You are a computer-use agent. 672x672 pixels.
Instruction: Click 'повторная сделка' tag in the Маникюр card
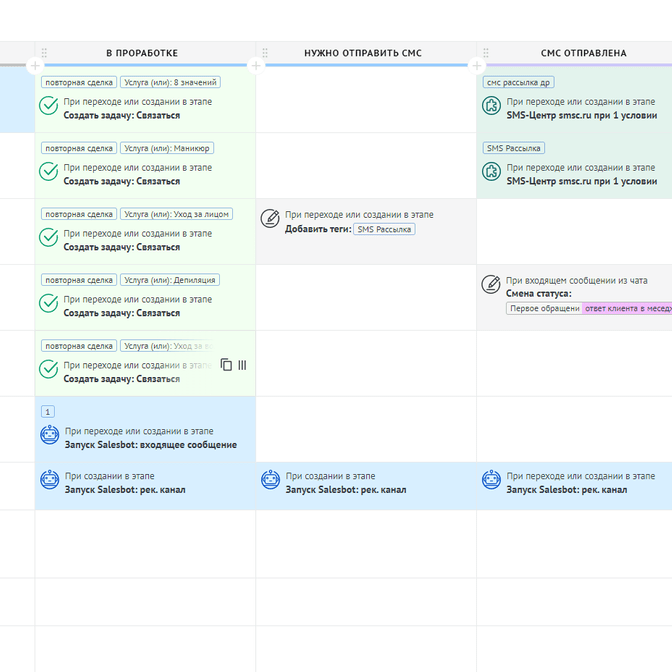tap(79, 148)
